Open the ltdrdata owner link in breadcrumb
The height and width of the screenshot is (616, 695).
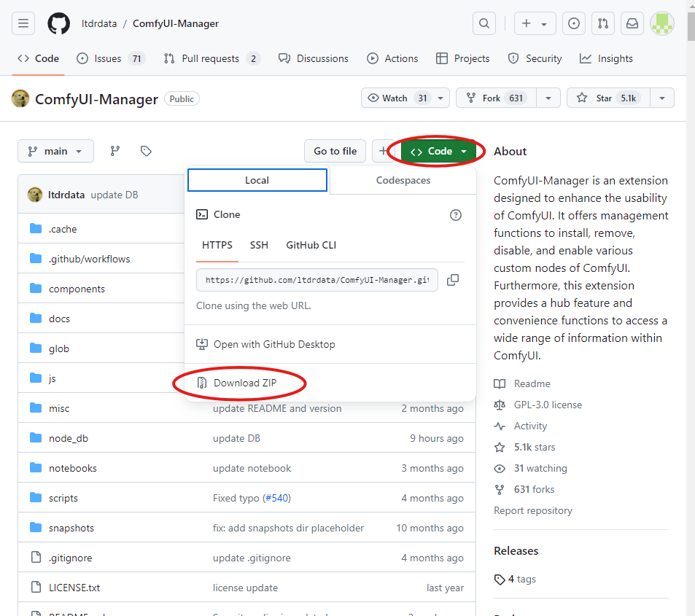point(99,23)
